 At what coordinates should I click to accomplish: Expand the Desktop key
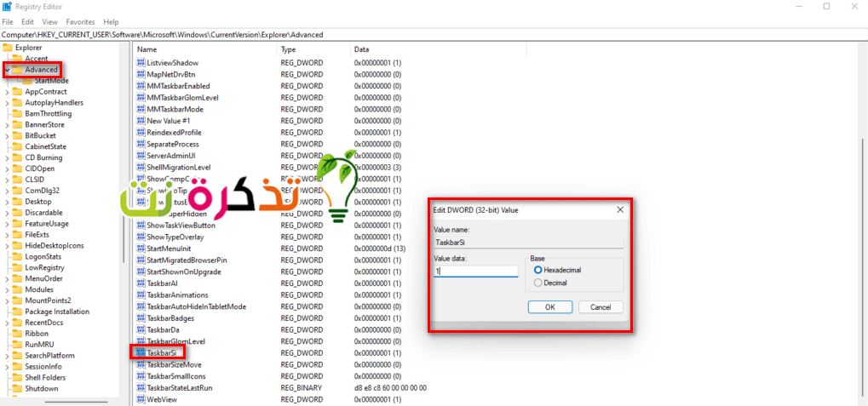point(7,202)
